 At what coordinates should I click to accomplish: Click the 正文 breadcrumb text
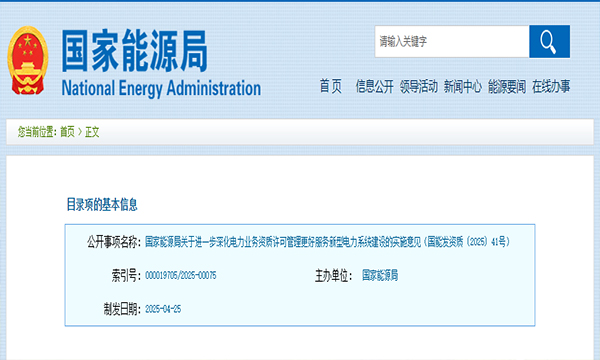pos(92,132)
